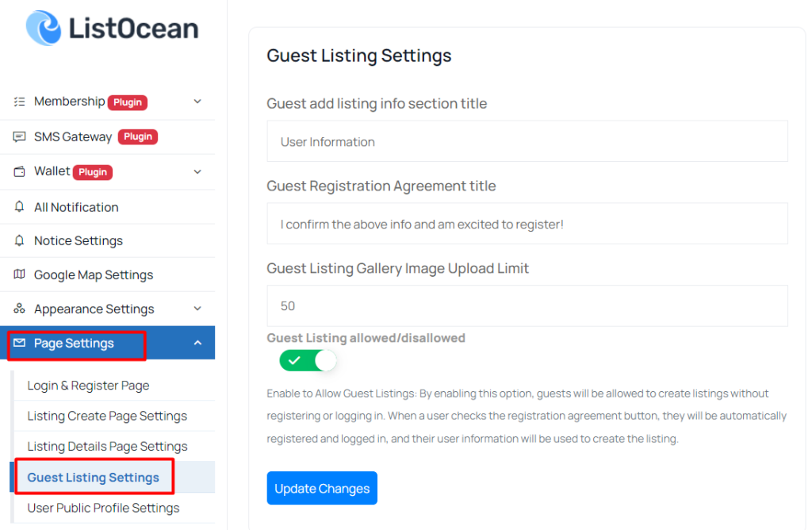Expand the Wallet menu chevron
This screenshot has width=812, height=530.
click(x=197, y=171)
